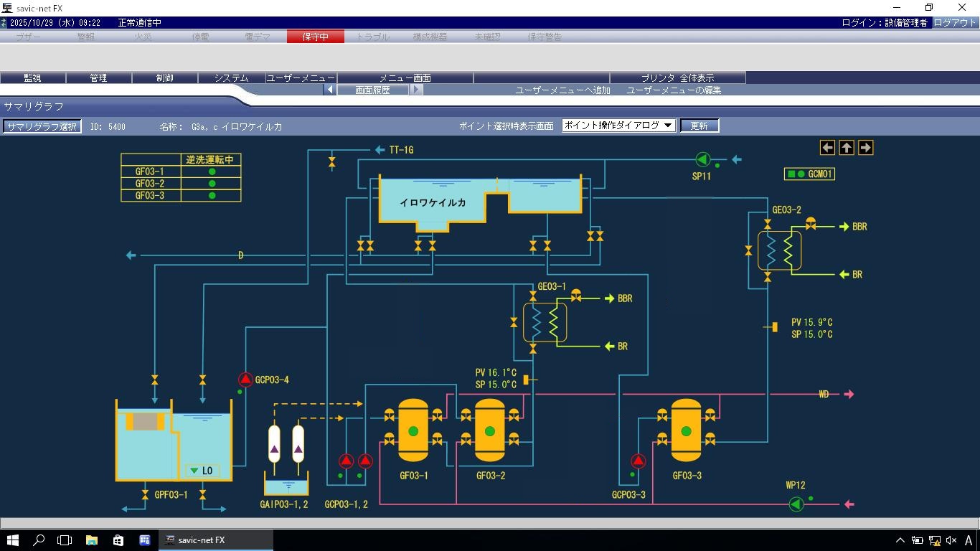Click GF03-3 backwash status indicator

[x=212, y=196]
